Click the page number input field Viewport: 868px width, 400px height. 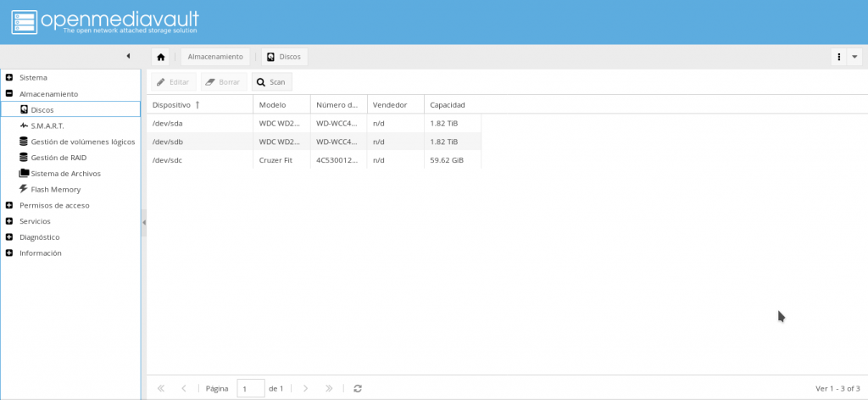(x=251, y=388)
